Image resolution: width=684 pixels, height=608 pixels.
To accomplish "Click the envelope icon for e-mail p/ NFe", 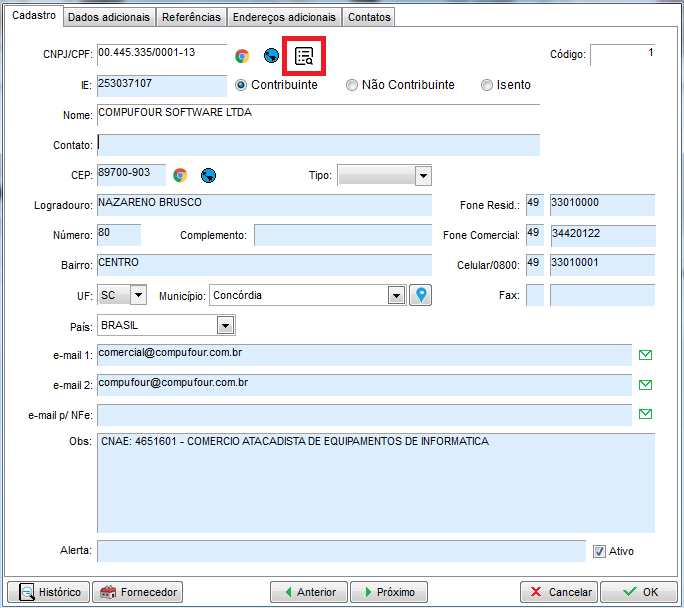I will [645, 414].
